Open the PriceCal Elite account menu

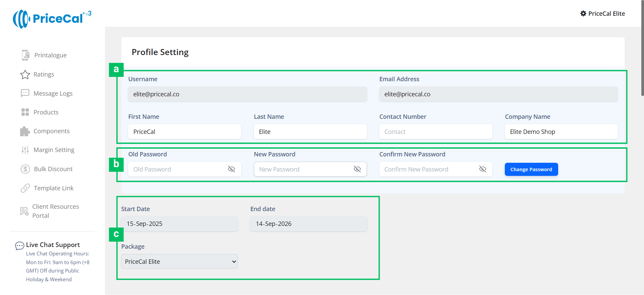603,14
